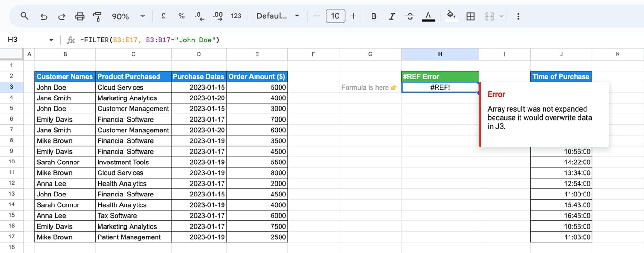
Task: Open the borders tool
Action: pyautogui.click(x=471, y=16)
